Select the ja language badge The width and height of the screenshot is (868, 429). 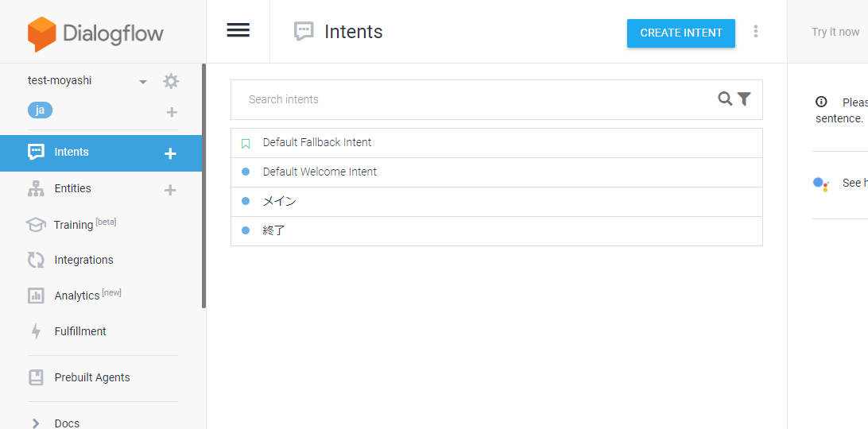(40, 110)
